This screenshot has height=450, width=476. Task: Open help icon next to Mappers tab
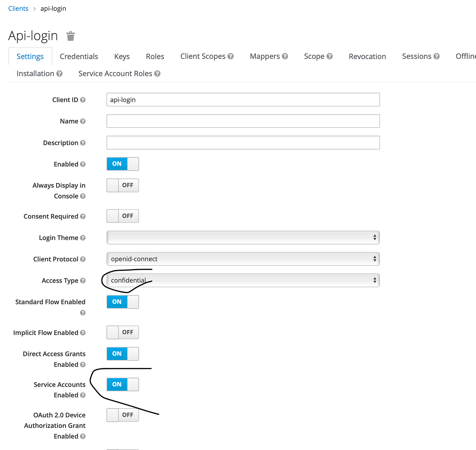click(x=285, y=56)
